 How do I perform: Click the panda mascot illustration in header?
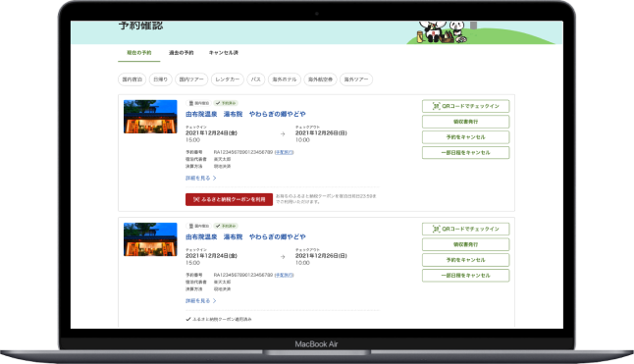[443, 32]
